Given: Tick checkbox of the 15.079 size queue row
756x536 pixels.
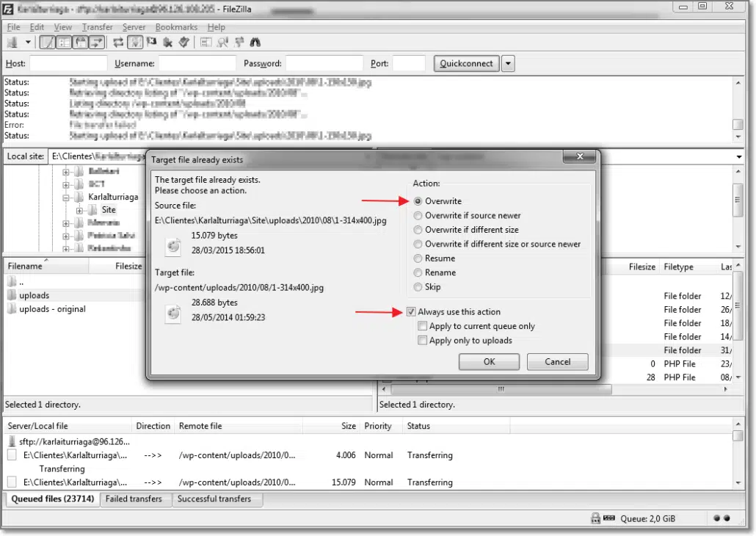Looking at the screenshot, I should pos(12,482).
